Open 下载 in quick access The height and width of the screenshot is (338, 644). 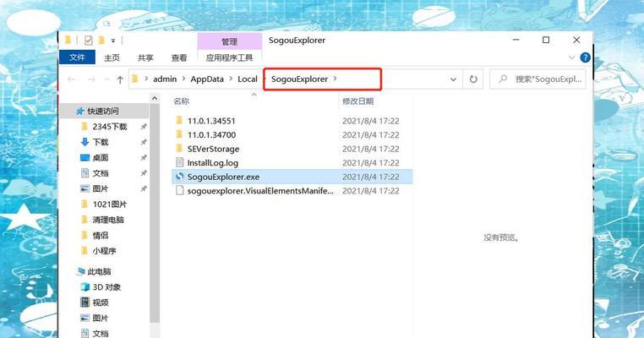101,142
